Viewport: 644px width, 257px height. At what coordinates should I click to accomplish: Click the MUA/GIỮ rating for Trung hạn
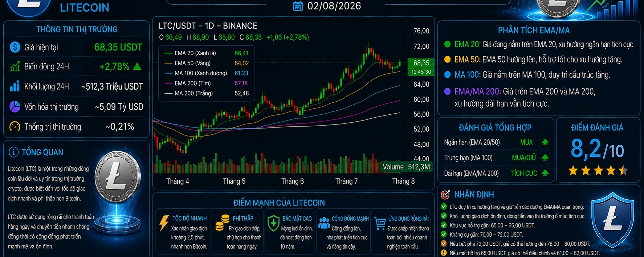(x=524, y=158)
